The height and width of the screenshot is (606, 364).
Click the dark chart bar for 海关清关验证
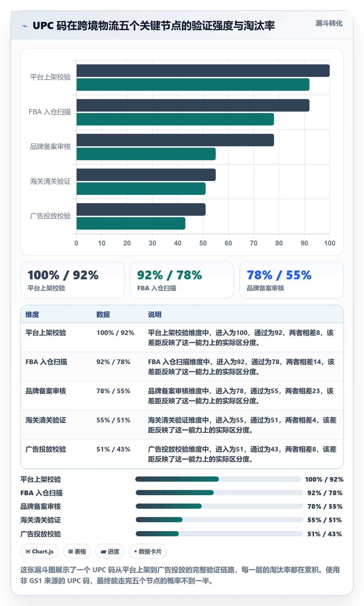pyautogui.click(x=146, y=175)
